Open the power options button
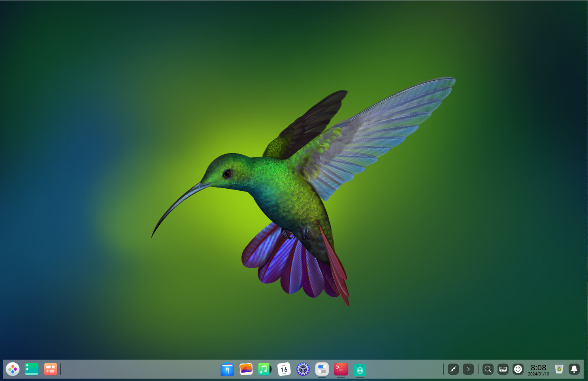Screen dimensions: 588x381 pos(518,369)
